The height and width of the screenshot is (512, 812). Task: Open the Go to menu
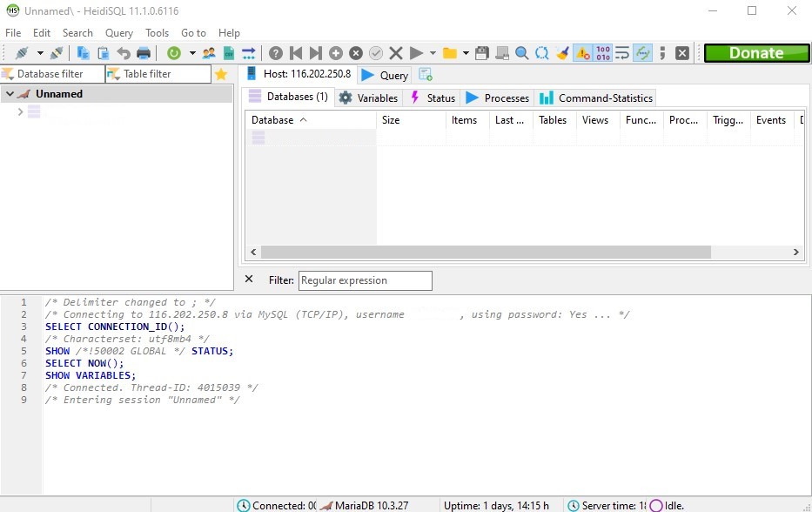(x=193, y=32)
